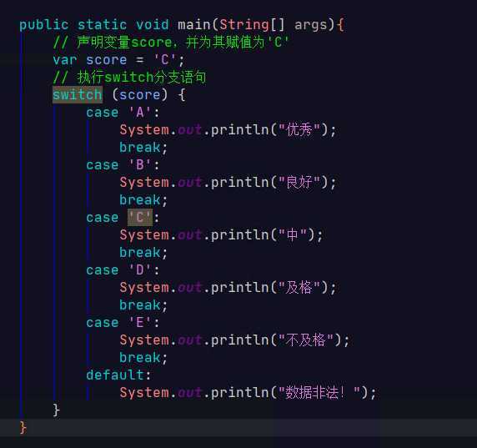The image size is (477, 448).
Task: Click the 'default:' label
Action: (118, 375)
